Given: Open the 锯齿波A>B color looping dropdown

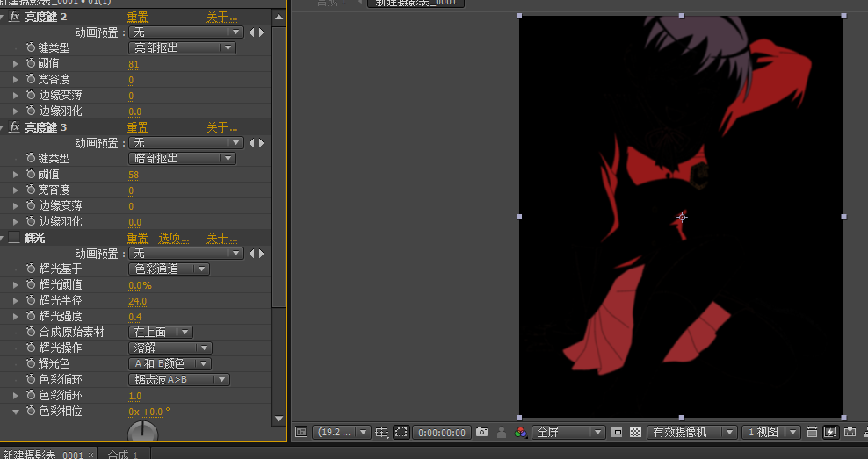Looking at the screenshot, I should [179, 380].
